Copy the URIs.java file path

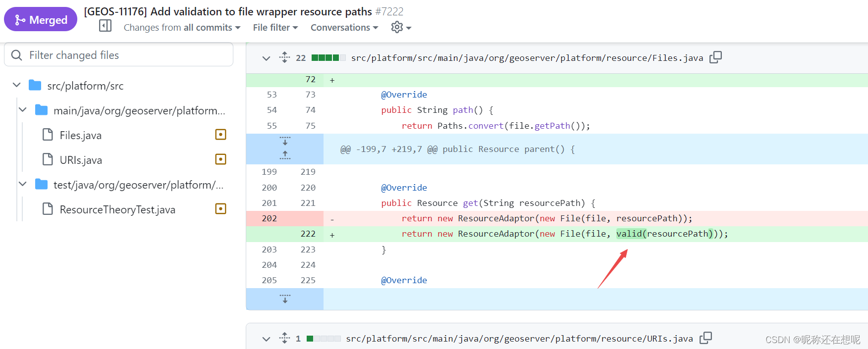tap(705, 338)
